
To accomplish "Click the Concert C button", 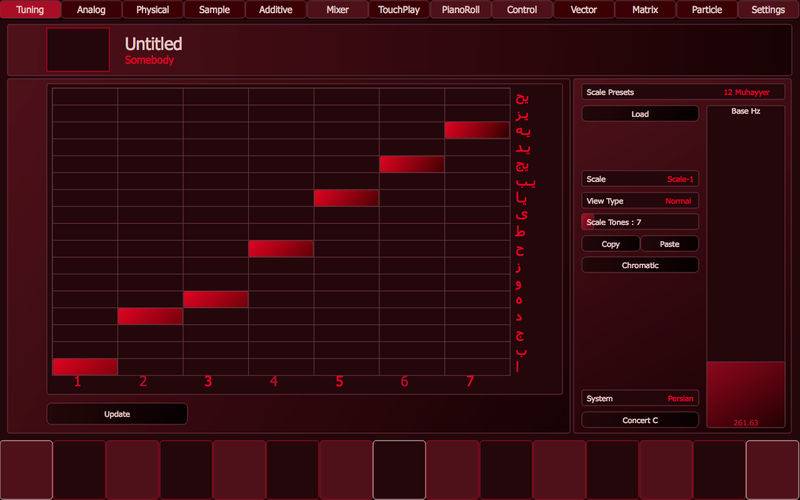I will (640, 420).
